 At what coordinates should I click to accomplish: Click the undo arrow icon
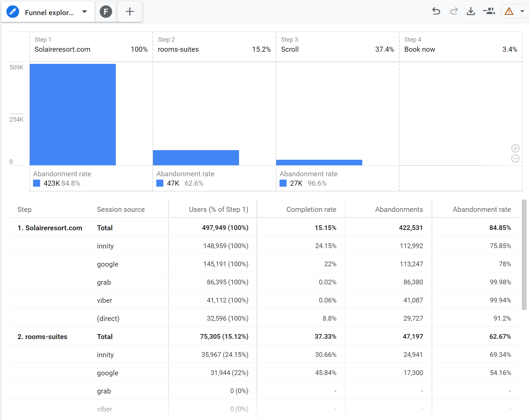436,11
